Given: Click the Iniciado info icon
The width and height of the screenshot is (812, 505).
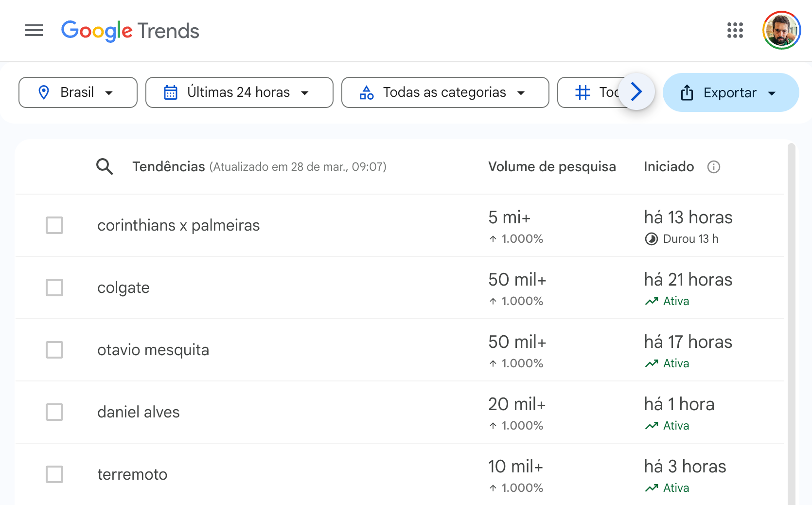Looking at the screenshot, I should (x=713, y=167).
